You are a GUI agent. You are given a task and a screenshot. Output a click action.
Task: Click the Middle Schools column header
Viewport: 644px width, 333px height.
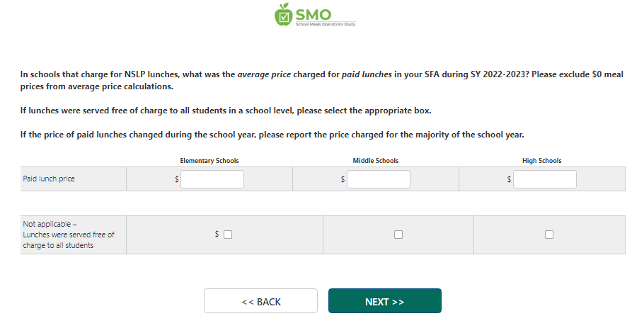[376, 161]
